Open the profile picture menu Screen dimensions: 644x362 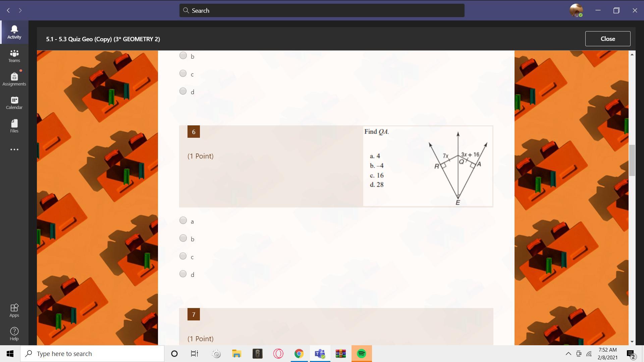point(576,10)
